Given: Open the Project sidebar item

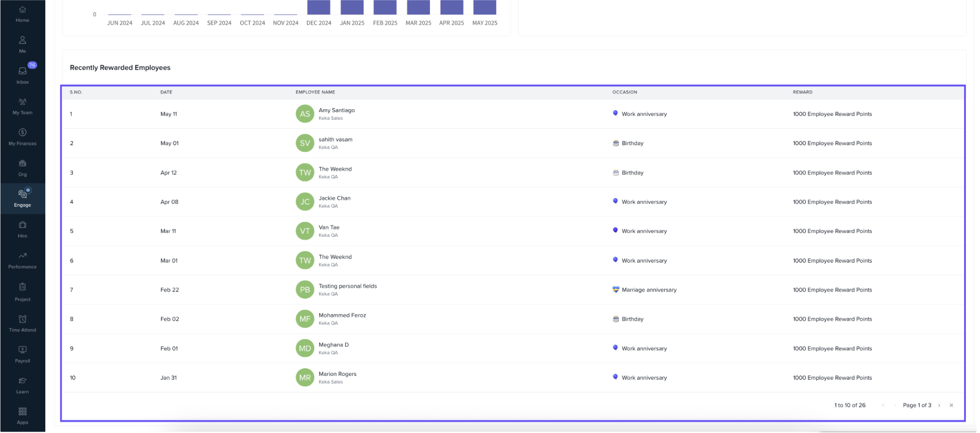Looking at the screenshot, I should [x=22, y=292].
